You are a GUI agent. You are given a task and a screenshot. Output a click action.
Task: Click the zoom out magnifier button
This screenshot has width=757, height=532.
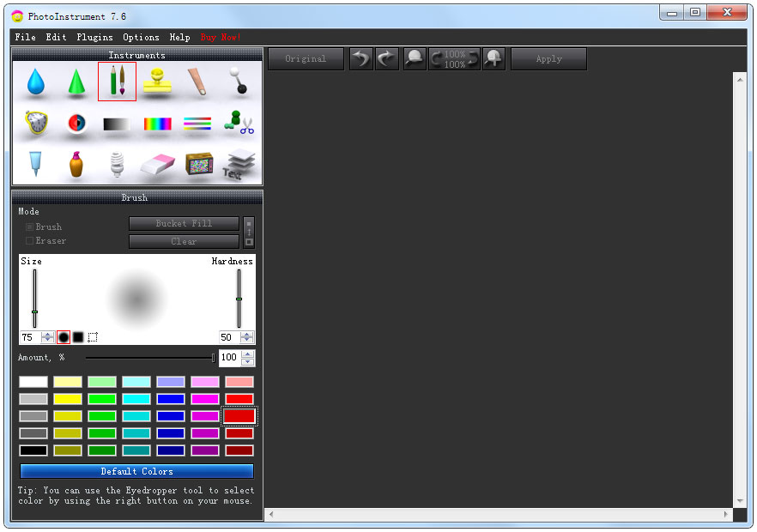pos(415,59)
